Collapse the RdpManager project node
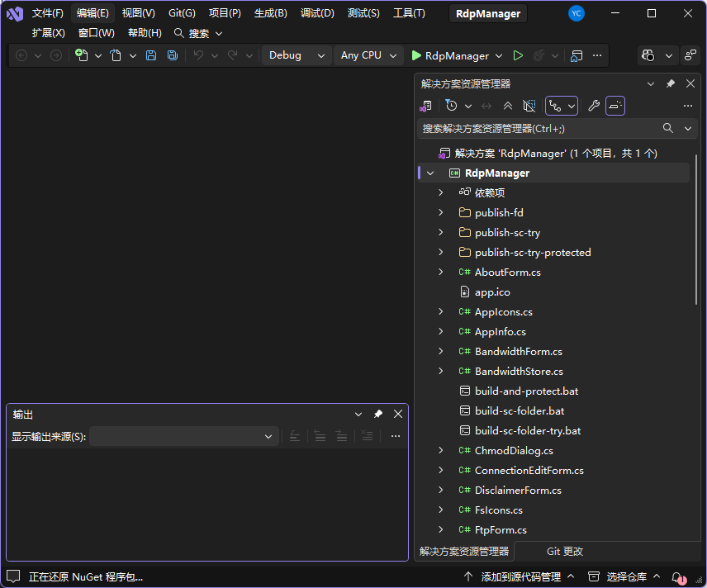707x588 pixels. pos(430,173)
